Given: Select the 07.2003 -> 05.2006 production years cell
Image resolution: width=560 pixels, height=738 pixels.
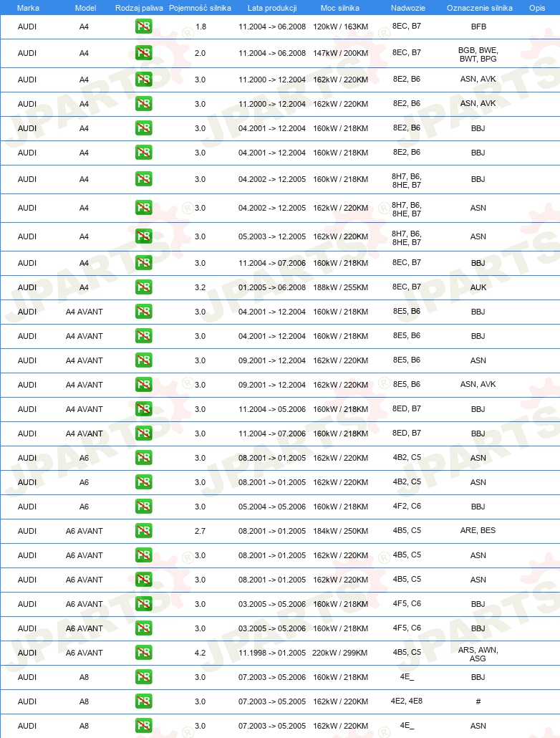Looking at the screenshot, I should click(272, 677).
